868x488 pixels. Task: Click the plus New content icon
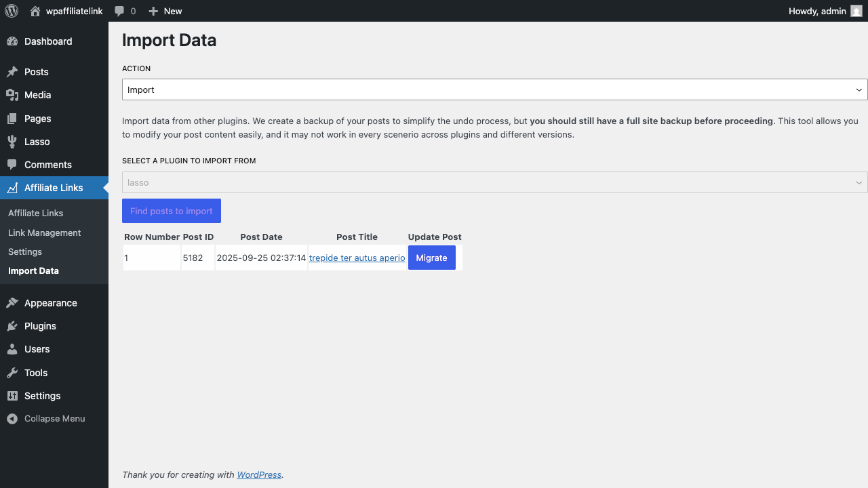153,11
